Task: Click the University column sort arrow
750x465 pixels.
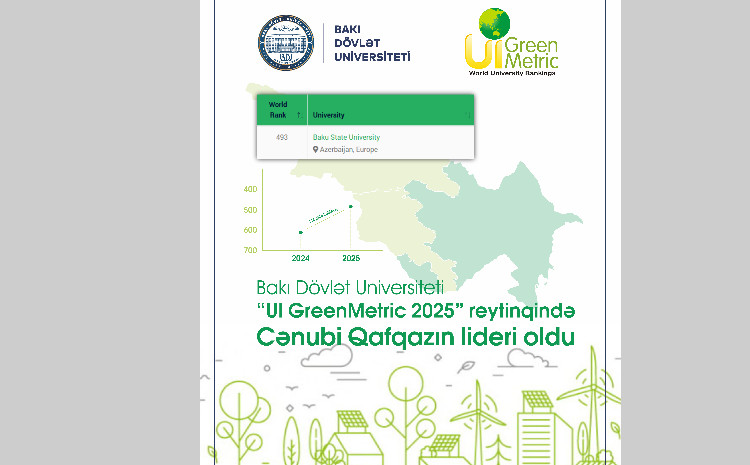Action: [468, 115]
